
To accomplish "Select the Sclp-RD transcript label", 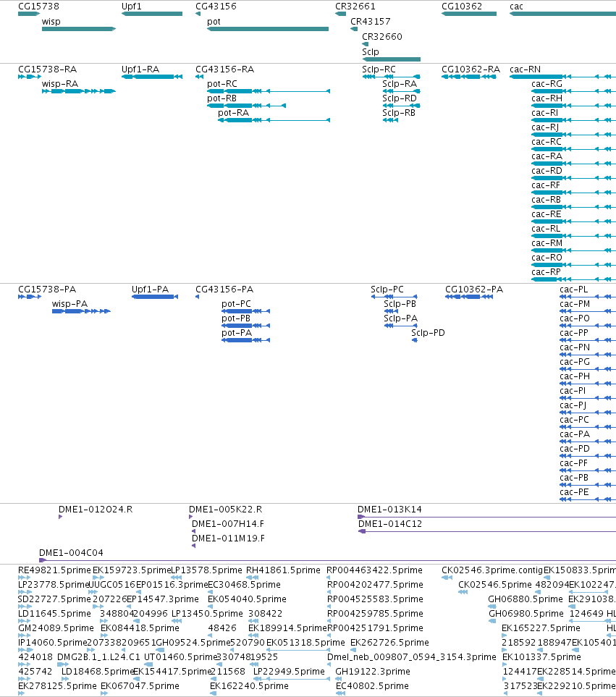I will (400, 98).
